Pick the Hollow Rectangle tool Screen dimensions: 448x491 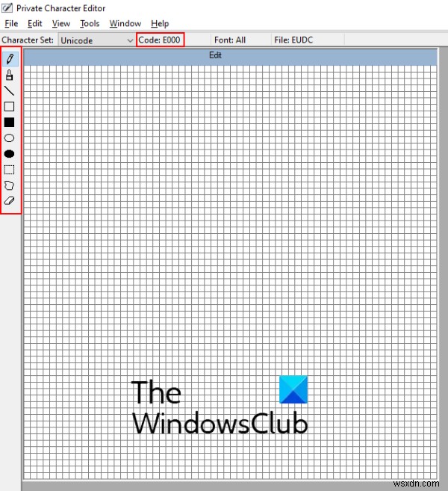click(x=10, y=106)
